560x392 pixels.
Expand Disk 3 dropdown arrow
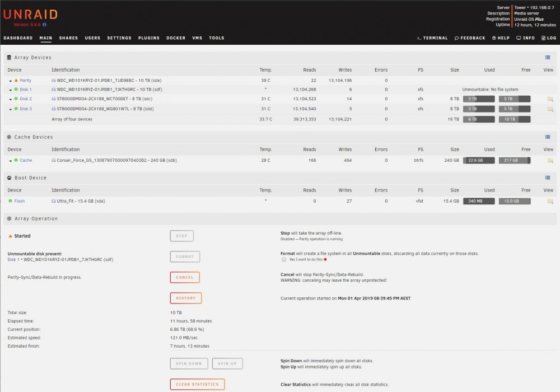(10, 109)
